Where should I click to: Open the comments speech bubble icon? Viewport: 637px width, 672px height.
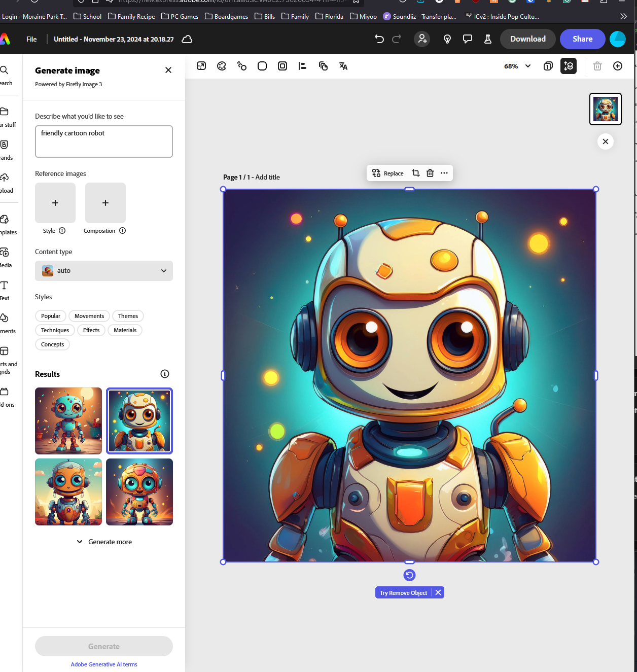pos(468,39)
